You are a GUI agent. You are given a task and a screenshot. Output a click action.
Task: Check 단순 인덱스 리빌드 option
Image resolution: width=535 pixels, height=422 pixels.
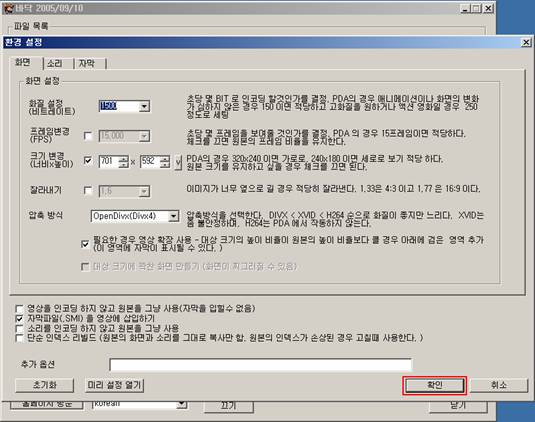pos(19,338)
